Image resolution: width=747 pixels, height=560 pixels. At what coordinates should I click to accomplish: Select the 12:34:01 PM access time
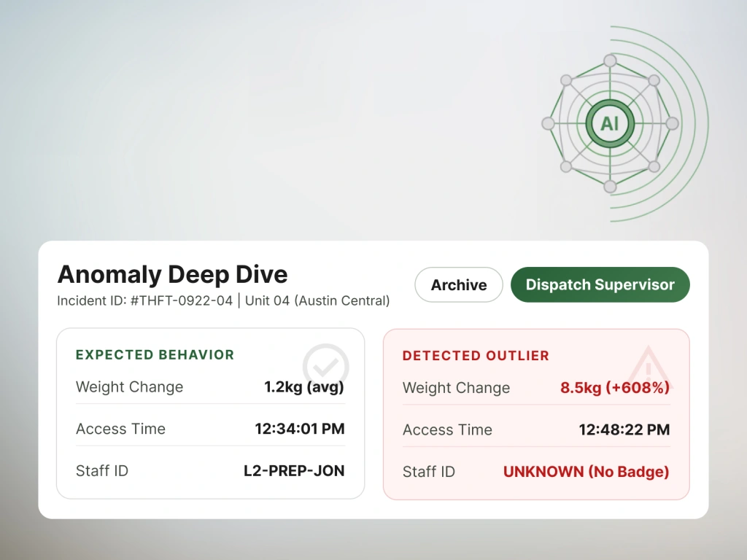pos(300,429)
